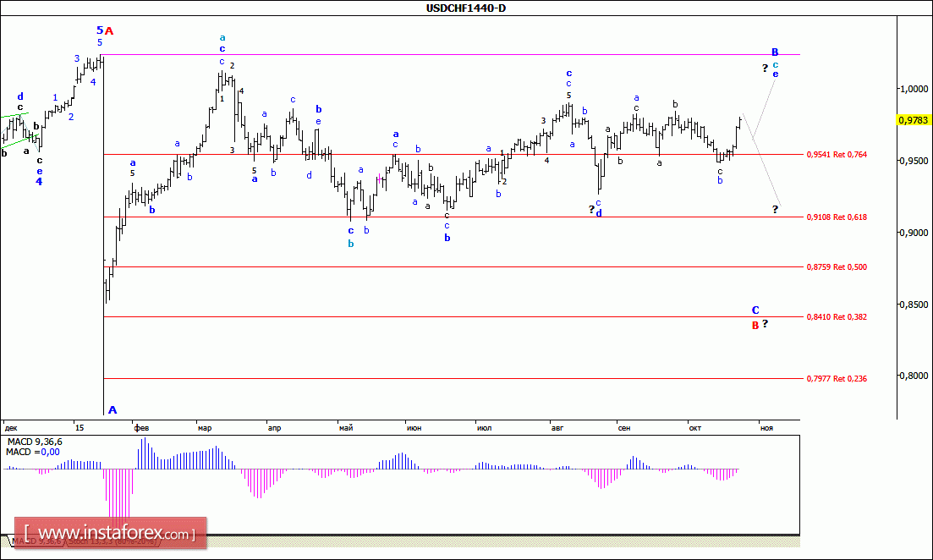Click the фев month marker on time axis
933x560 pixels.
coord(140,428)
